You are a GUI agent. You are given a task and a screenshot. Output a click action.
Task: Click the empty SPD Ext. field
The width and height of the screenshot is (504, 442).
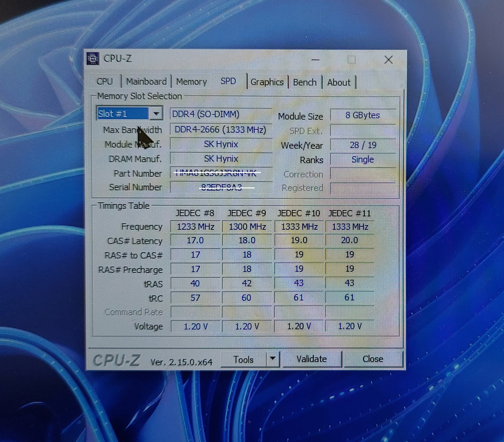[363, 131]
